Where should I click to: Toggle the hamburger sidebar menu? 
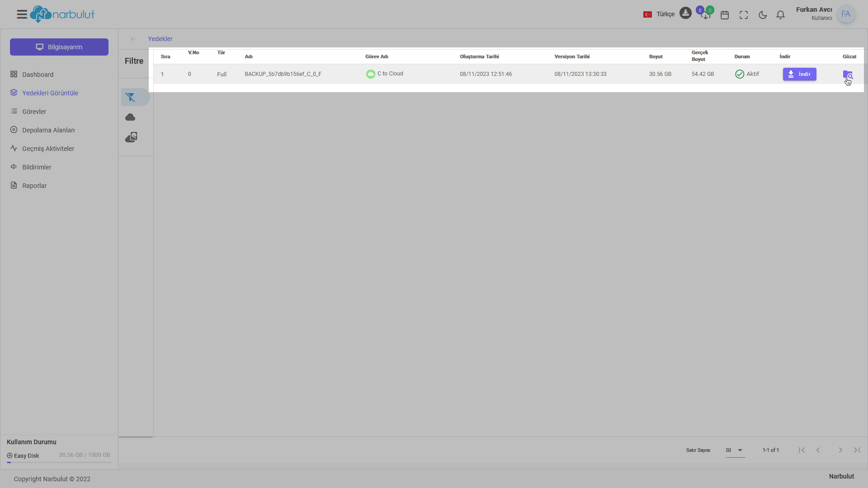(22, 14)
